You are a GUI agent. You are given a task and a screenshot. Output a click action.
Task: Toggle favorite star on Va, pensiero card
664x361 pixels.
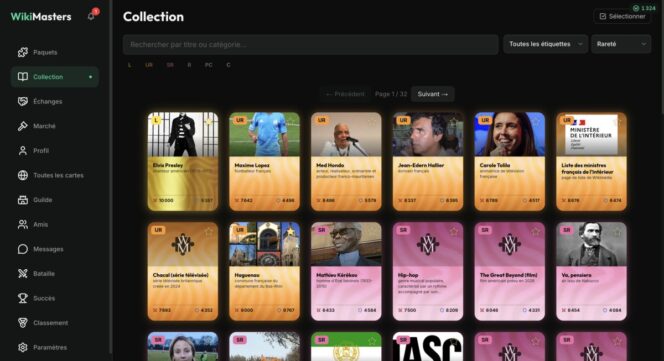[617, 231]
